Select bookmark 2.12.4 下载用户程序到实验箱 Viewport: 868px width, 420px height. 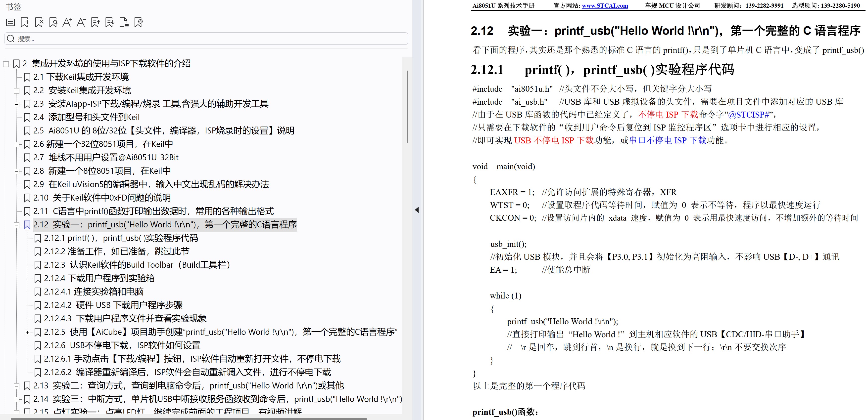click(99, 278)
